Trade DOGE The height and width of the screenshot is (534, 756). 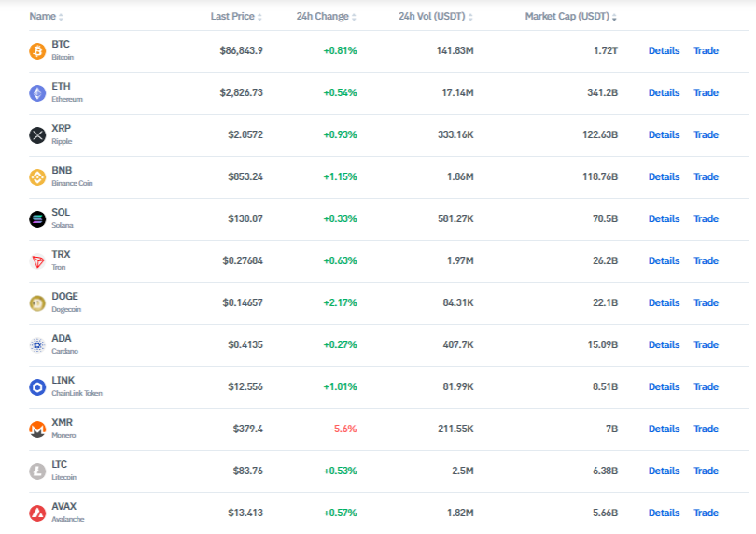click(706, 302)
